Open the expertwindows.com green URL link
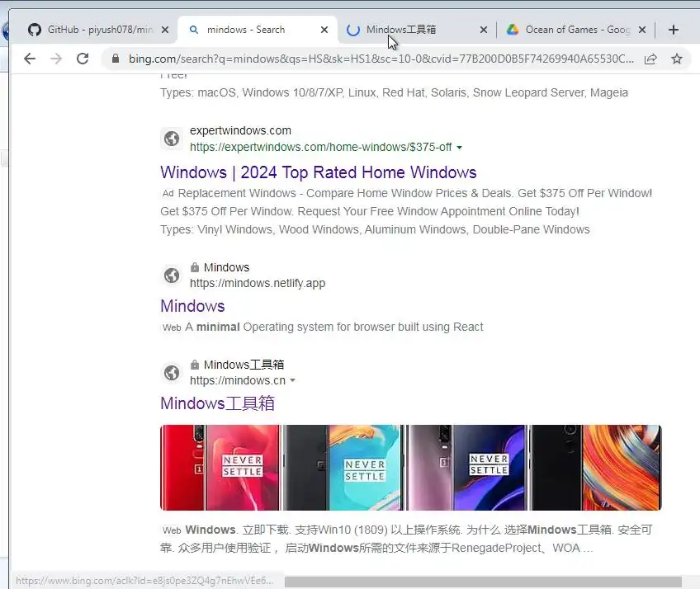Screen dimensions: 700x589 320,147
